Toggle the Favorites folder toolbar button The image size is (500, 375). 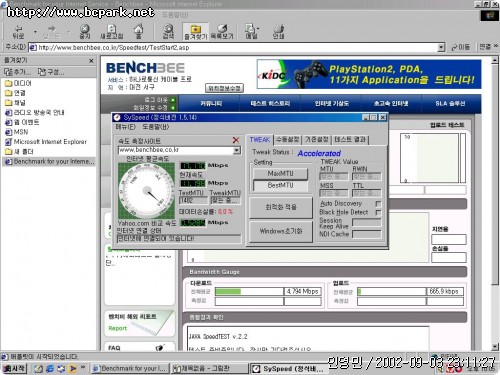click(x=196, y=31)
